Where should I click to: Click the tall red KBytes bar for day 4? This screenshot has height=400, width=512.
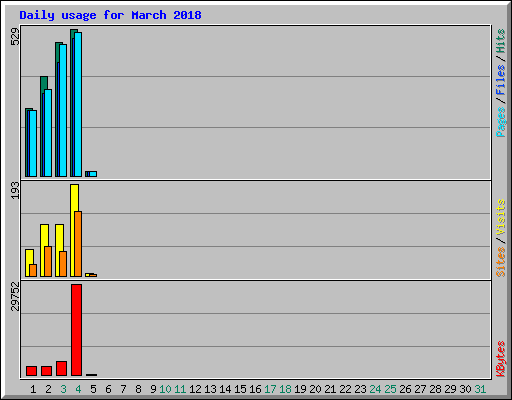pyautogui.click(x=76, y=330)
